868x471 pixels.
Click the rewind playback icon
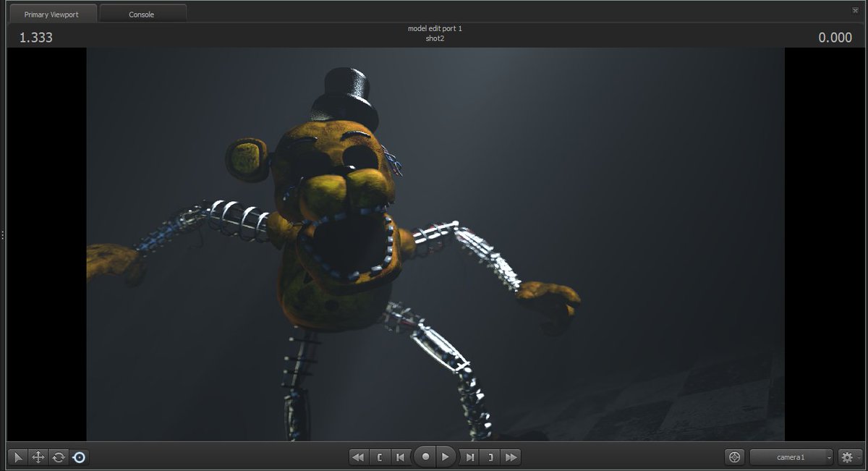(358, 457)
